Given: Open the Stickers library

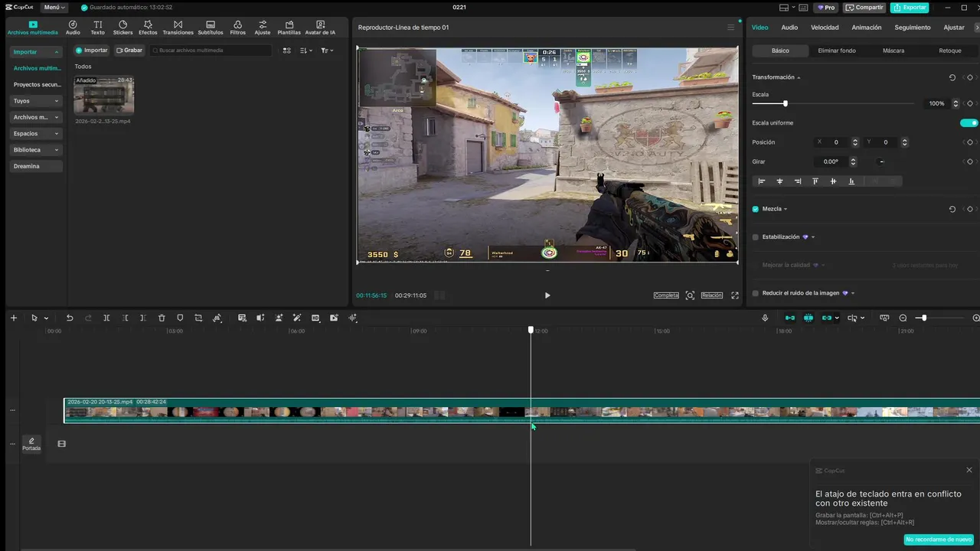Looking at the screenshot, I should point(122,28).
